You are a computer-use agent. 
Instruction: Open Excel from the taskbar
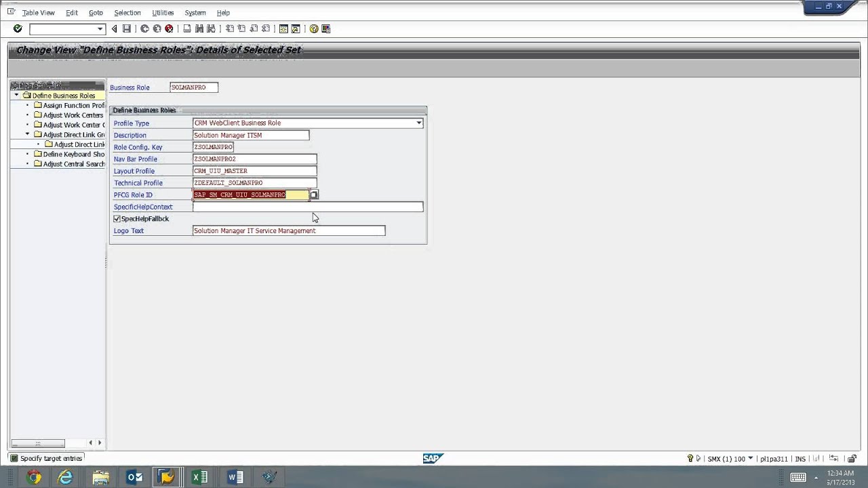coord(200,477)
